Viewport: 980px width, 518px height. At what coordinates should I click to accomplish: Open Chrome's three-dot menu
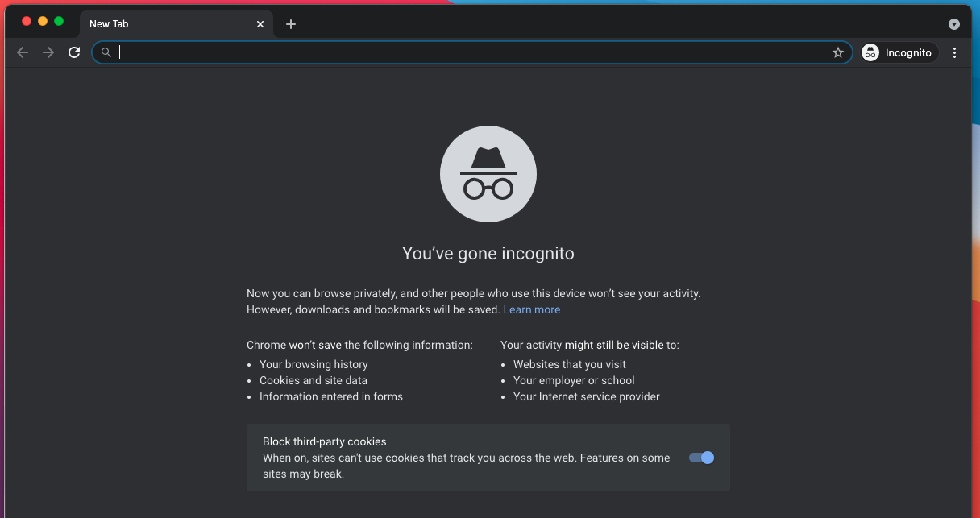(x=955, y=52)
